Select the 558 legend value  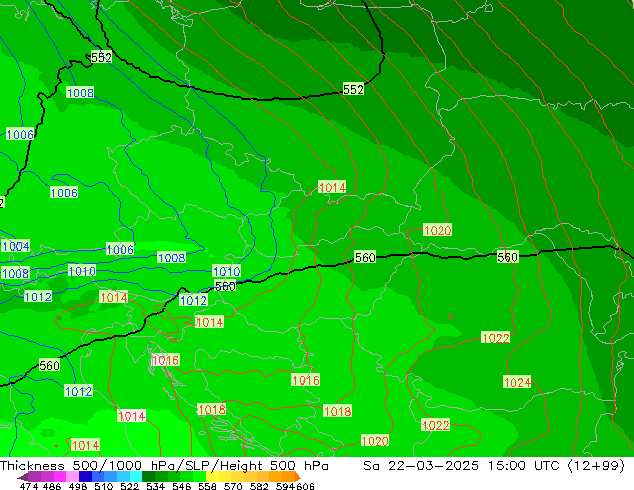(207, 486)
